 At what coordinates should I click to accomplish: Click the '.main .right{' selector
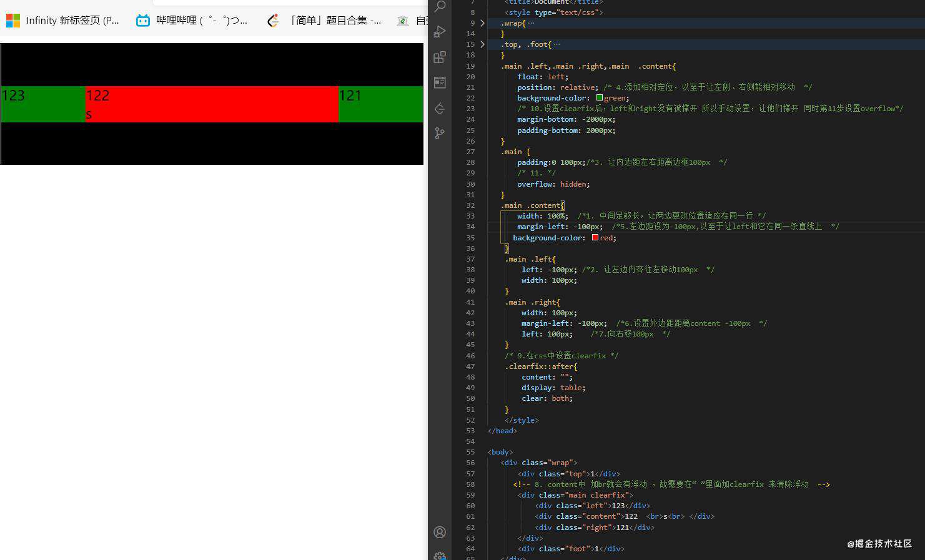point(532,302)
